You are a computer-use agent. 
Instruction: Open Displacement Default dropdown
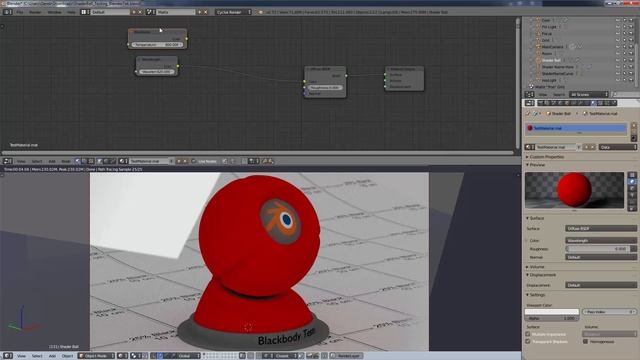[601, 285]
